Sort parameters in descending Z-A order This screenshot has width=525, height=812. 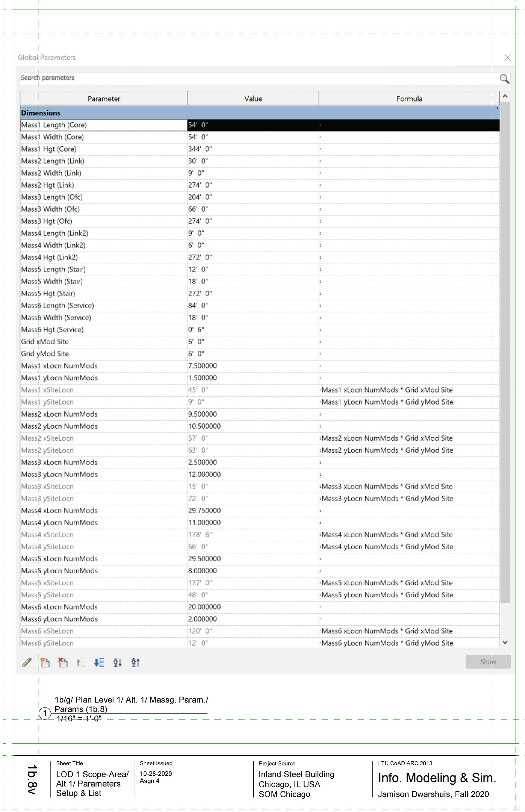(135, 662)
